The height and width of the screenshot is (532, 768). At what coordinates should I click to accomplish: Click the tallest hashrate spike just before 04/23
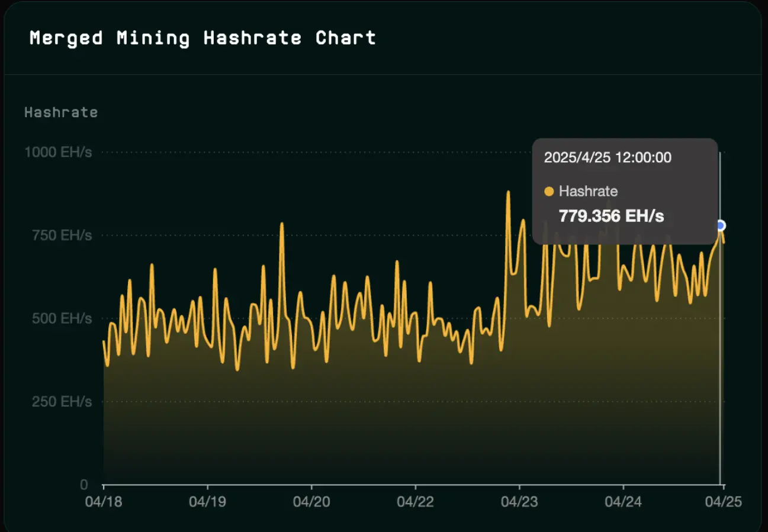pyautogui.click(x=508, y=193)
